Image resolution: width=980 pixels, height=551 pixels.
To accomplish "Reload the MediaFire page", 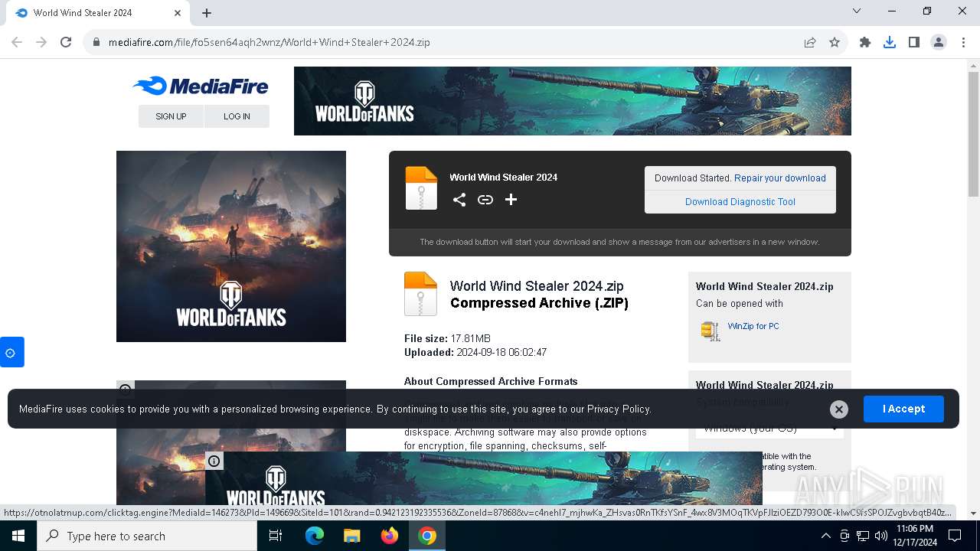I will (66, 42).
